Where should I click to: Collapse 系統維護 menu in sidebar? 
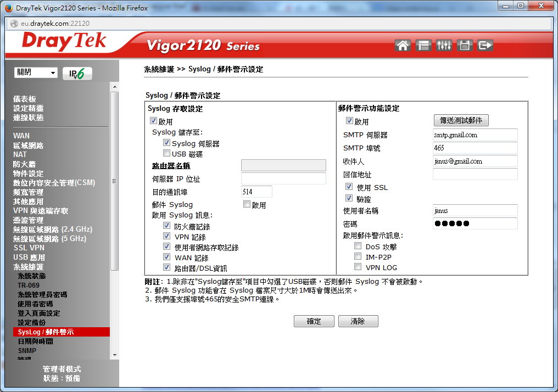(x=29, y=267)
